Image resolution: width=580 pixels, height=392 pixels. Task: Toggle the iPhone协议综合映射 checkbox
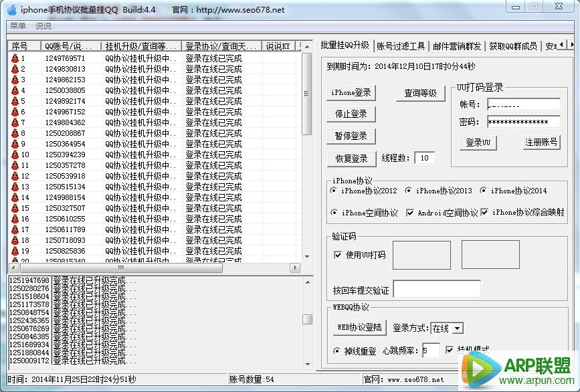pyautogui.click(x=484, y=212)
